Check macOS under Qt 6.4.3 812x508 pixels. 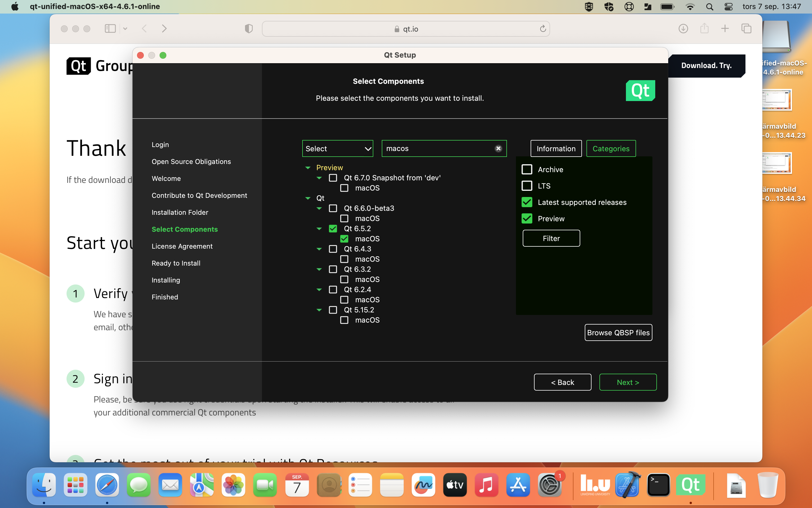[344, 259]
